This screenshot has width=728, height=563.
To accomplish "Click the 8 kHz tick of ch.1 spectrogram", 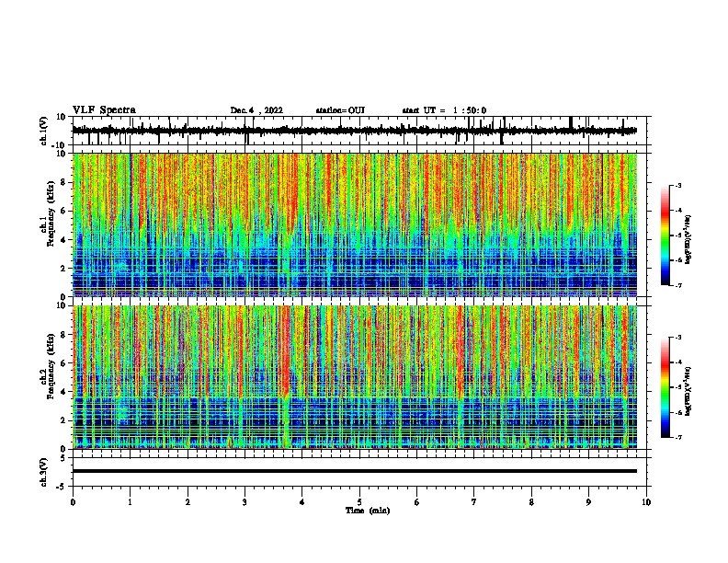I will (63, 182).
